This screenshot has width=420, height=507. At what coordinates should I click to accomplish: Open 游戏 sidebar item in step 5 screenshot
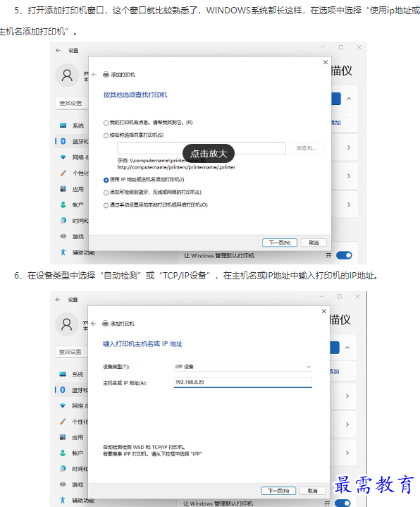tap(72, 236)
